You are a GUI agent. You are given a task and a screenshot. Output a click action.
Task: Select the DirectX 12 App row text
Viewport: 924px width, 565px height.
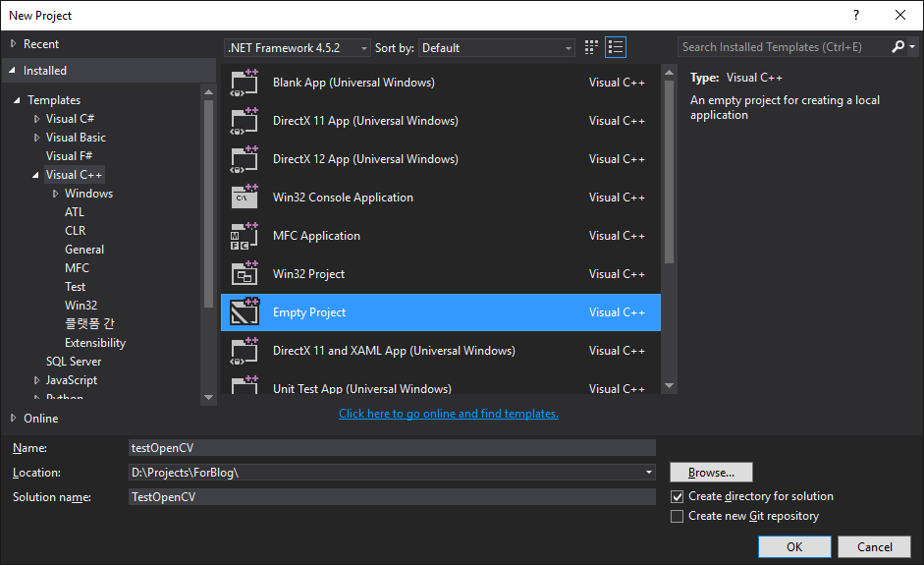365,159
